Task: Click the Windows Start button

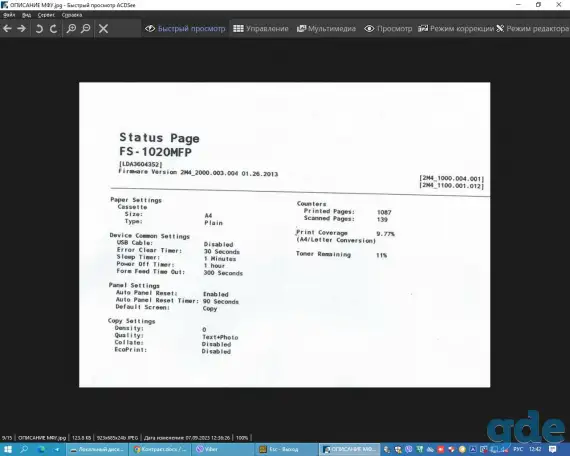Action: coord(7,449)
